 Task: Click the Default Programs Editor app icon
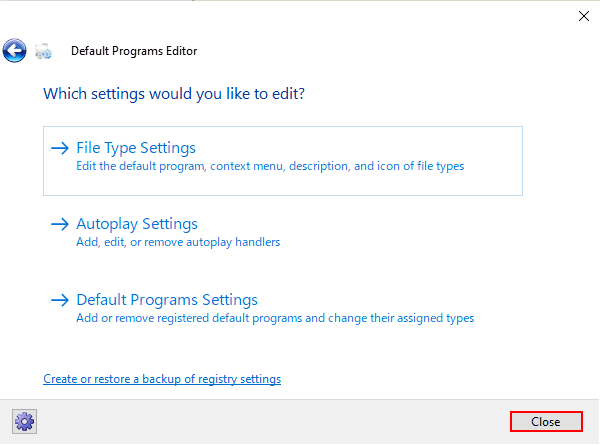(43, 51)
